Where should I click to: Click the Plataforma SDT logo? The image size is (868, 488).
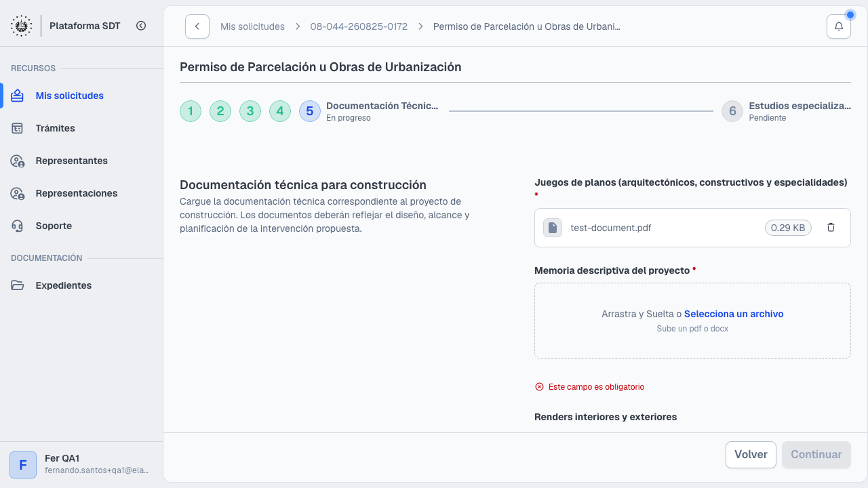(21, 26)
